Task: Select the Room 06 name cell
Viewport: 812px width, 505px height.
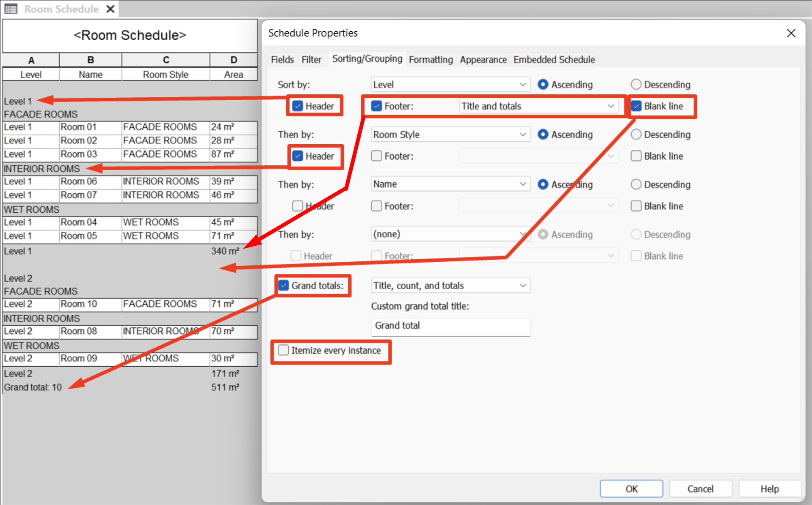Action: [x=91, y=181]
